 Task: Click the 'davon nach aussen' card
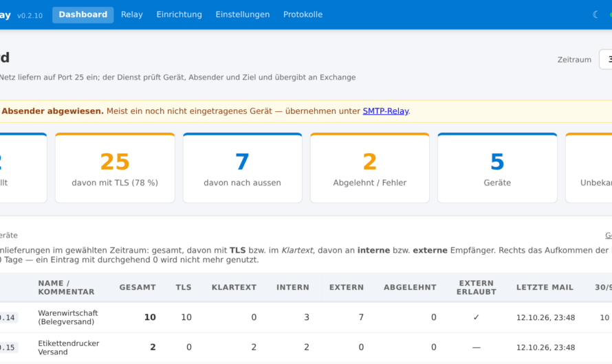pyautogui.click(x=242, y=168)
